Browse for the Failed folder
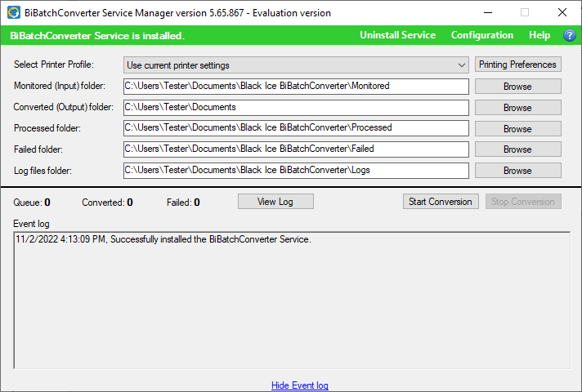This screenshot has width=582, height=392. coord(517,149)
